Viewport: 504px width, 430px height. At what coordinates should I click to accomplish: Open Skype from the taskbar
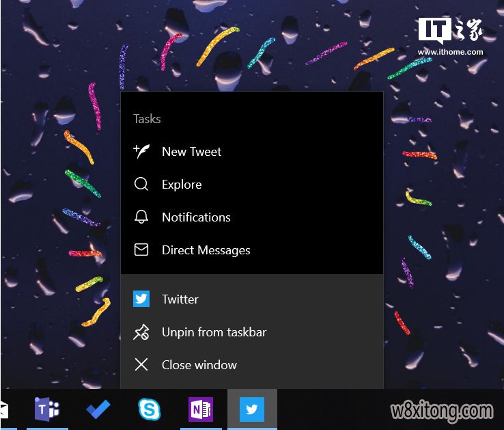point(149,409)
